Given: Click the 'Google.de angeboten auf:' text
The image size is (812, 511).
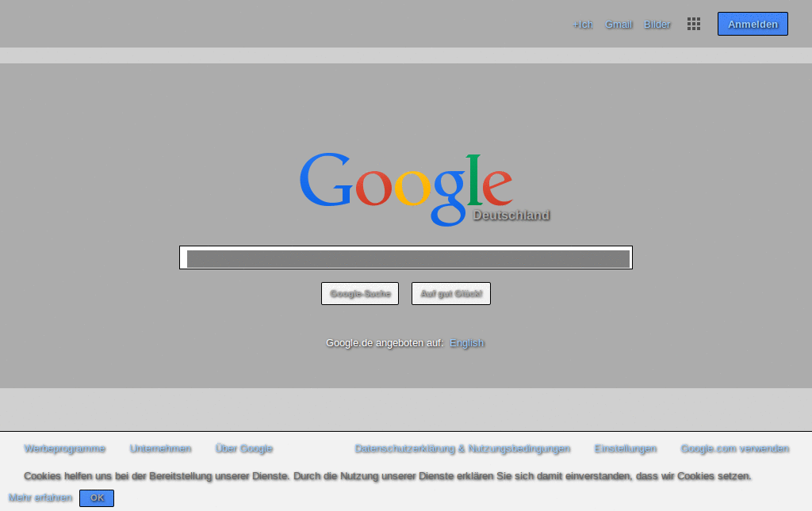Looking at the screenshot, I should pyautogui.click(x=385, y=343).
